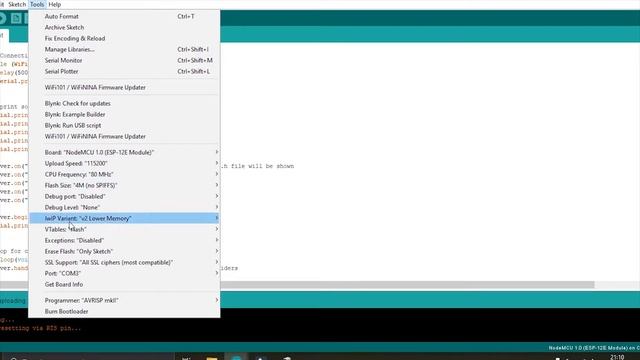Click the "resetting via RTS pin..." console line
The width and height of the screenshot is (640, 360).
click(x=40, y=328)
